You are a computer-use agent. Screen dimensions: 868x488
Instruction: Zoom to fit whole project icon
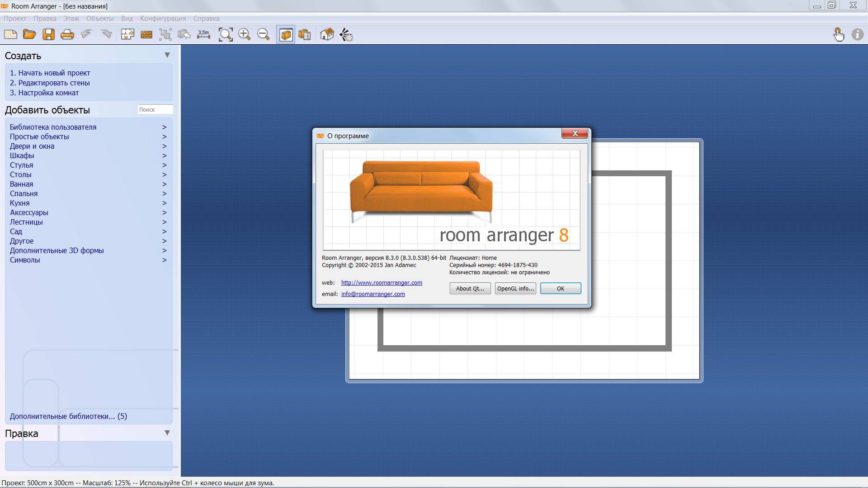226,34
